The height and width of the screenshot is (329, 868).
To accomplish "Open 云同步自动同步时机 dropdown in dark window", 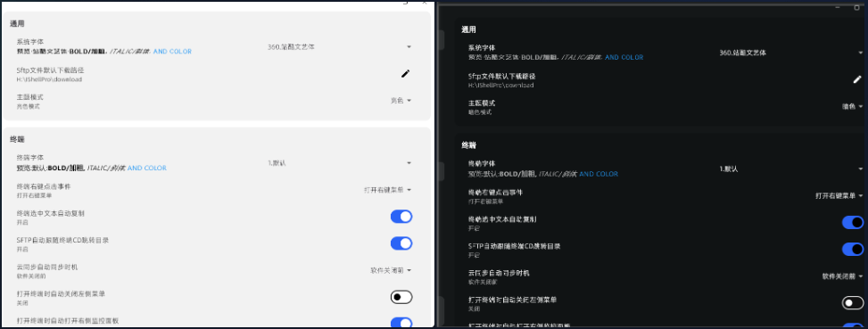I will pos(842,276).
